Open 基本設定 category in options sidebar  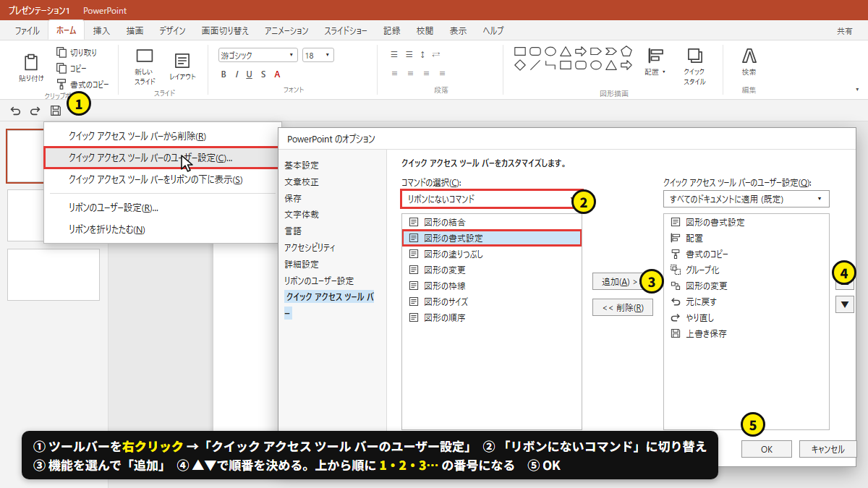(x=302, y=166)
